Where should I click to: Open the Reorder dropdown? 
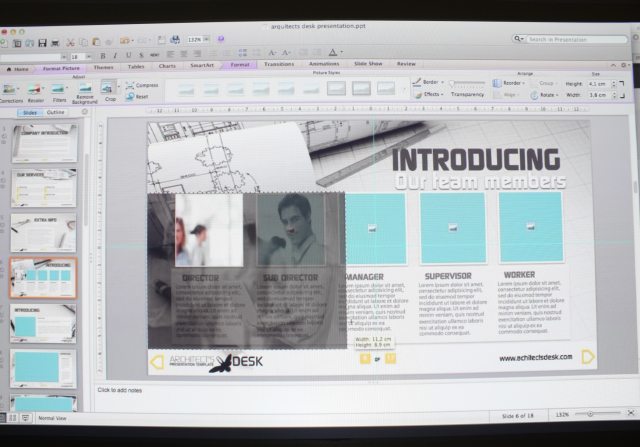pos(524,83)
